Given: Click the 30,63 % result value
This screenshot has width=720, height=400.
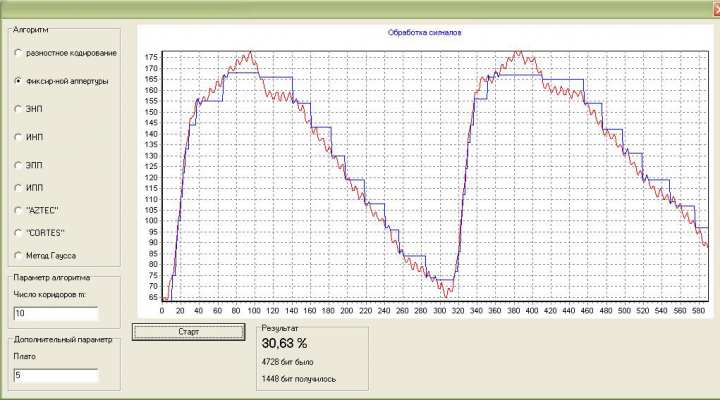Looking at the screenshot, I should pyautogui.click(x=284, y=344).
